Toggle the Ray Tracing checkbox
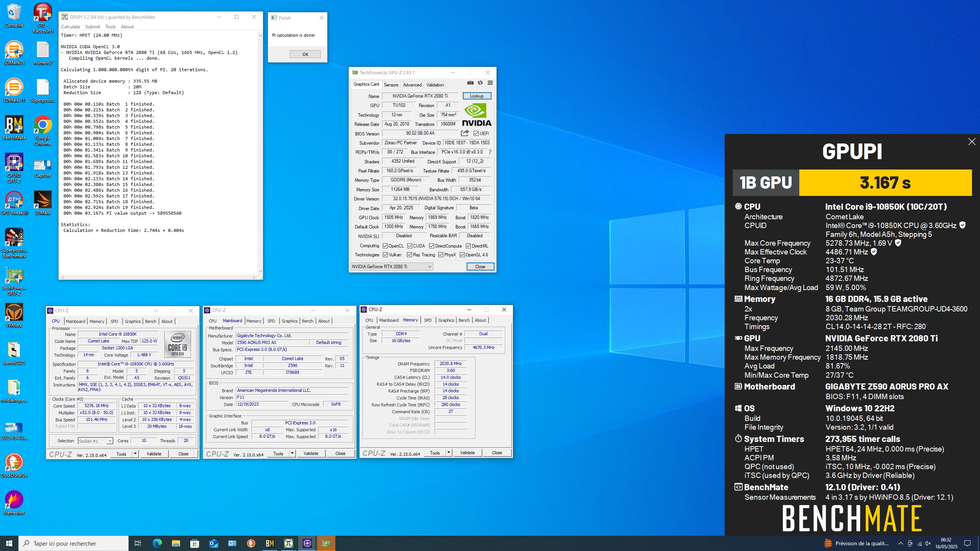 click(x=410, y=255)
